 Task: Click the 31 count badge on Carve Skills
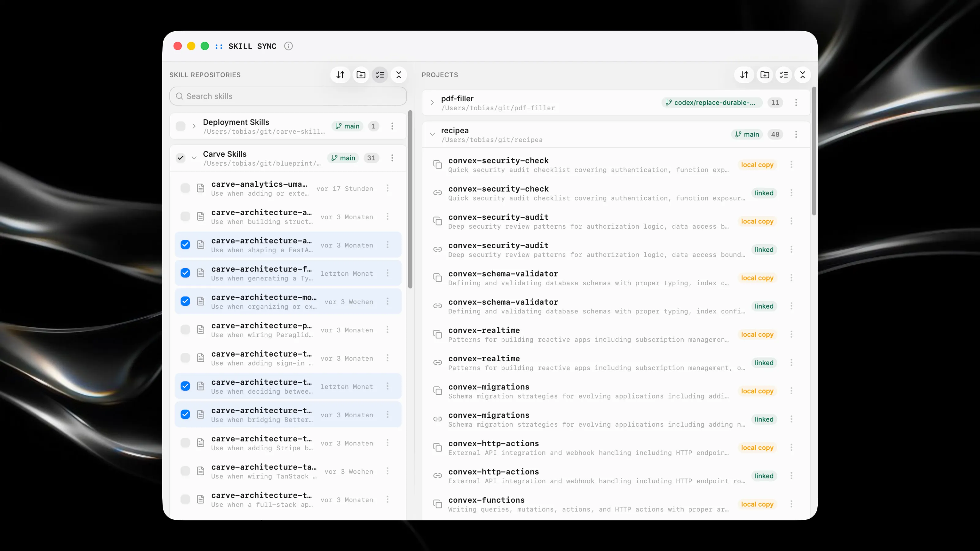(371, 158)
